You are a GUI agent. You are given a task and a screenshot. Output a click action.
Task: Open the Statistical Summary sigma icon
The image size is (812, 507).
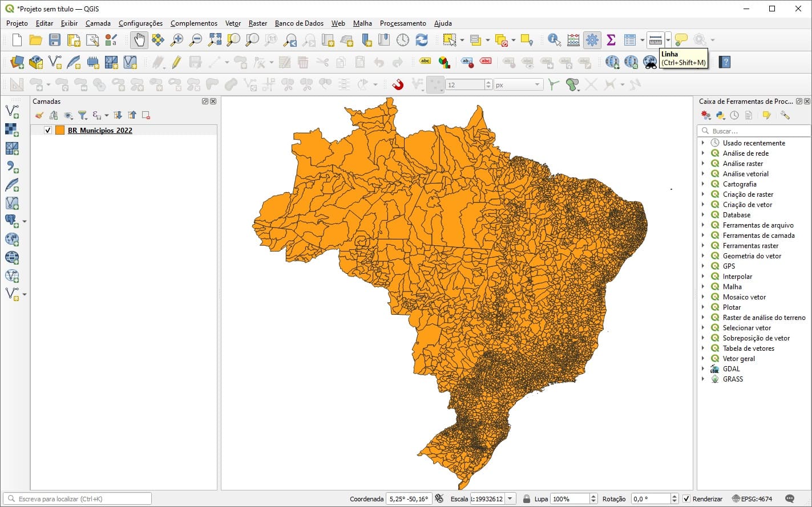click(x=611, y=40)
